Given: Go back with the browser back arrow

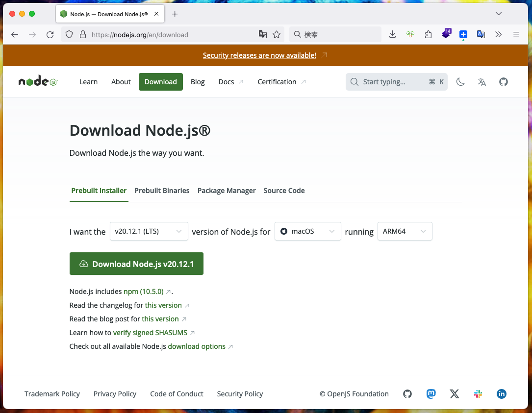Looking at the screenshot, I should tap(15, 35).
